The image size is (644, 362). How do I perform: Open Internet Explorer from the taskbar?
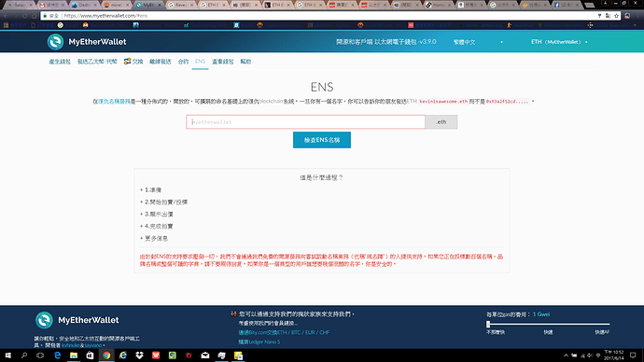click(x=123, y=355)
